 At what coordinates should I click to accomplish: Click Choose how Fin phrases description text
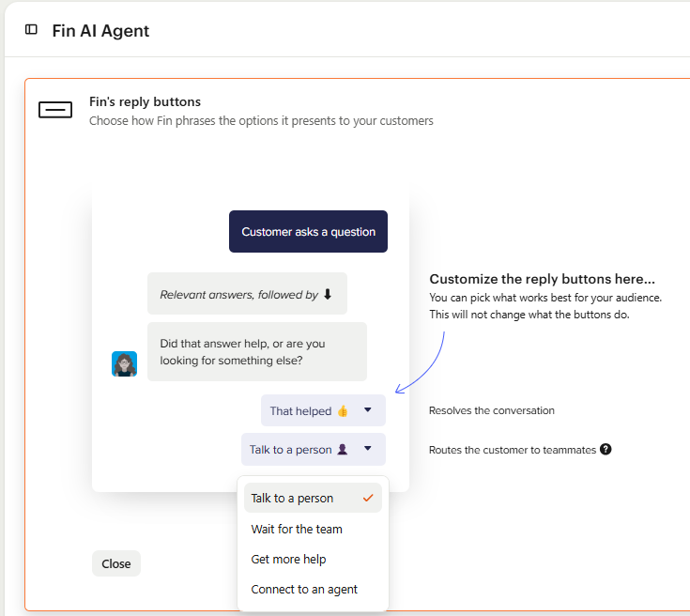click(x=261, y=120)
